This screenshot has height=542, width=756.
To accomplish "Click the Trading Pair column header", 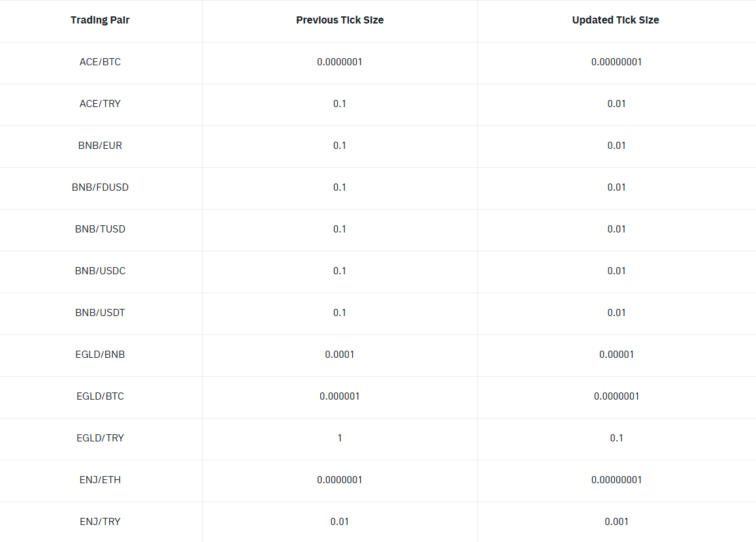I will click(x=100, y=20).
